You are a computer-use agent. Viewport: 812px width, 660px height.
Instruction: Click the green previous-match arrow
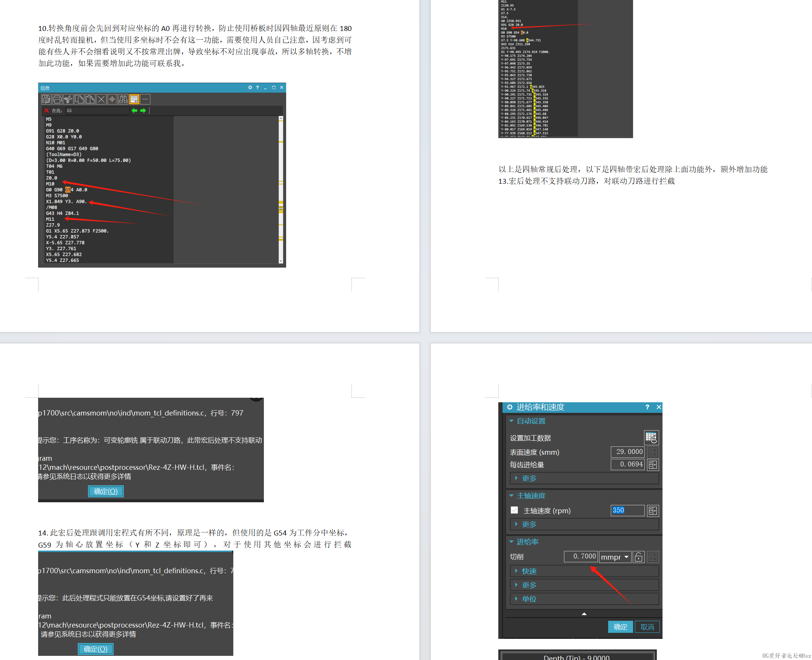click(134, 111)
